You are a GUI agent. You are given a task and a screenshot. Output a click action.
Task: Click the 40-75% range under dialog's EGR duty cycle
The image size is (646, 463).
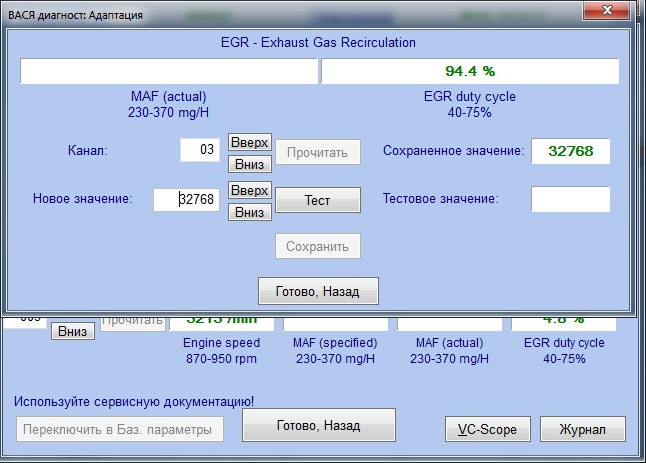470,112
